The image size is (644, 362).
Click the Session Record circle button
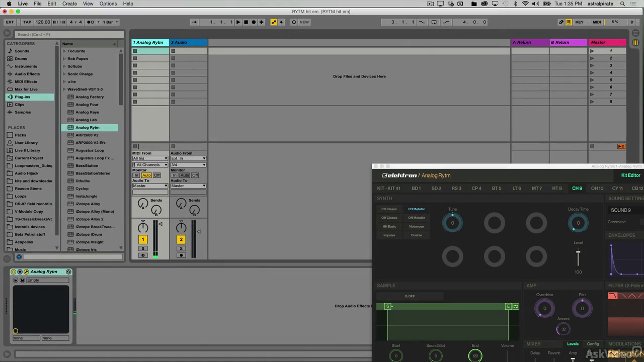pos(294,22)
